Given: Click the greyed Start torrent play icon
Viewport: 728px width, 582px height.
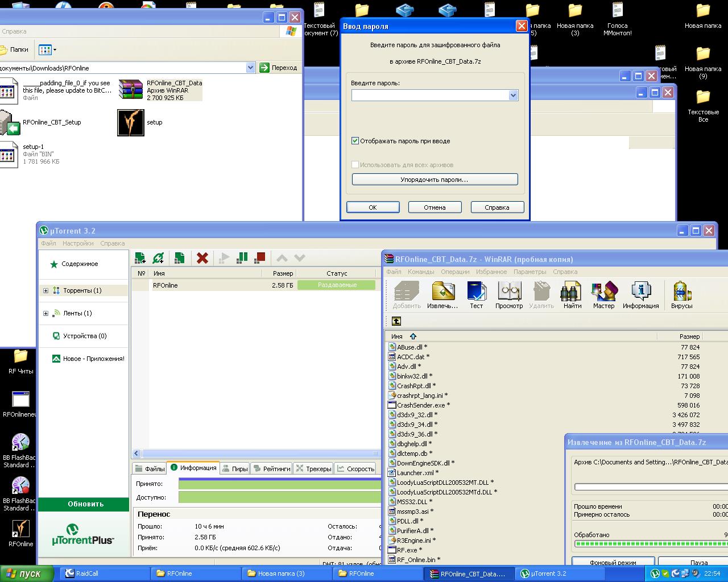Looking at the screenshot, I should pyautogui.click(x=224, y=258).
